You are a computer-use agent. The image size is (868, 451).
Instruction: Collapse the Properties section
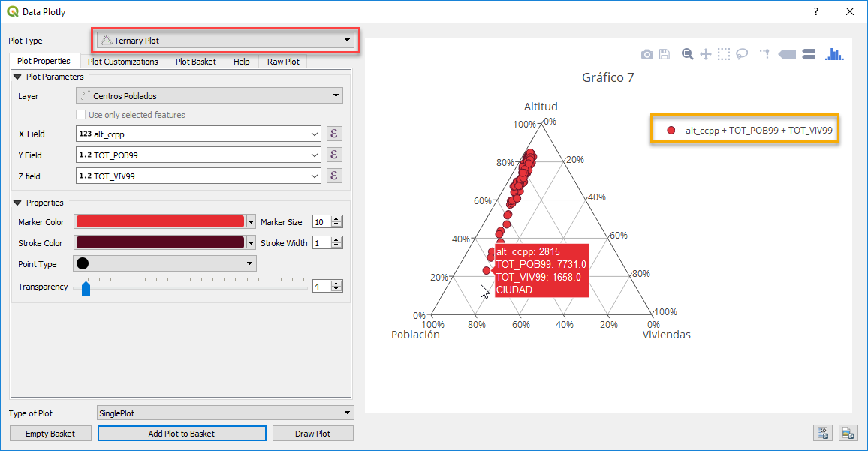click(x=17, y=202)
